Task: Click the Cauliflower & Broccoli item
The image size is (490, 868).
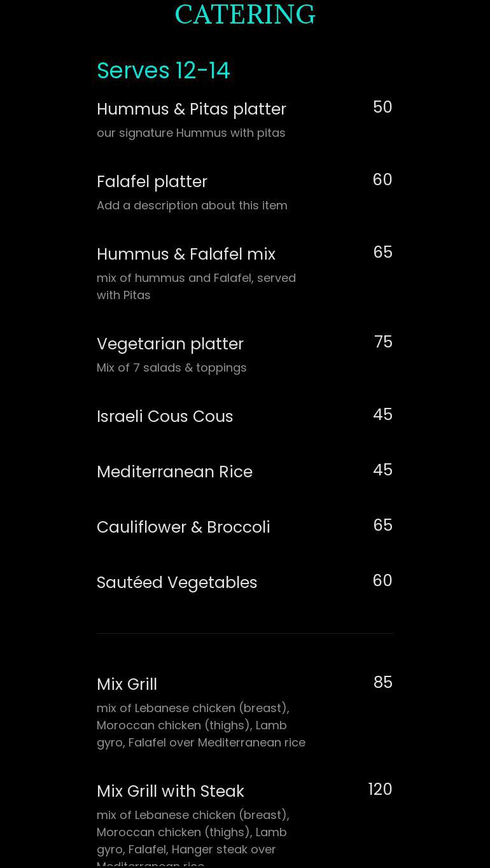Action: tap(183, 527)
